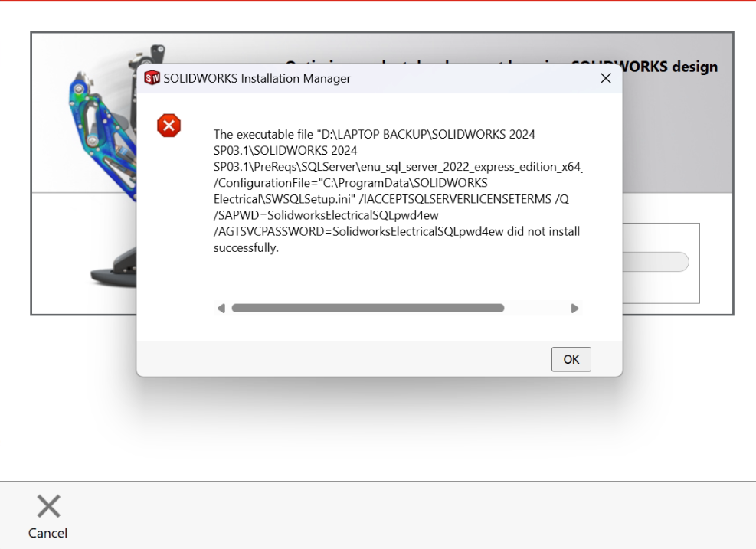
Task: Click the OK button in the error dialog
Action: click(x=571, y=359)
